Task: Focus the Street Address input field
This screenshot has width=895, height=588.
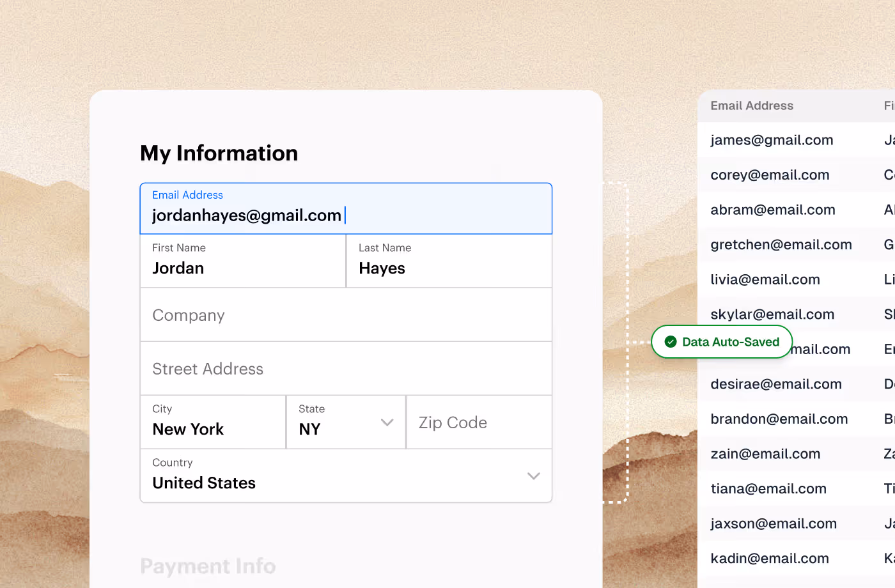Action: pos(346,369)
